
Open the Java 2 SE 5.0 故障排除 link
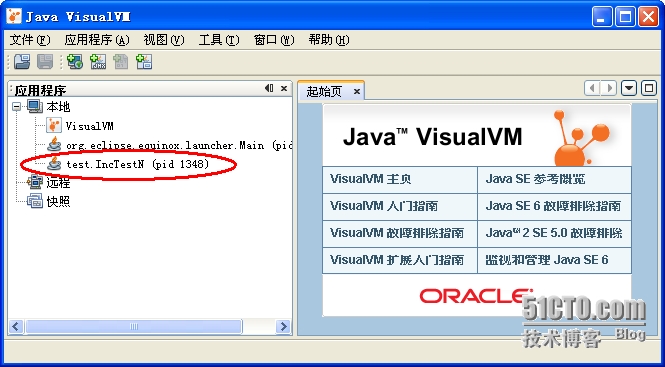coord(554,233)
